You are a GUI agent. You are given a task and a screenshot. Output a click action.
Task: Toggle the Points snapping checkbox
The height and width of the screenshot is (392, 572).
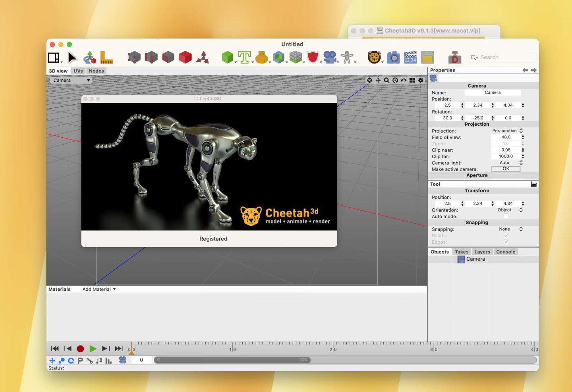(506, 236)
